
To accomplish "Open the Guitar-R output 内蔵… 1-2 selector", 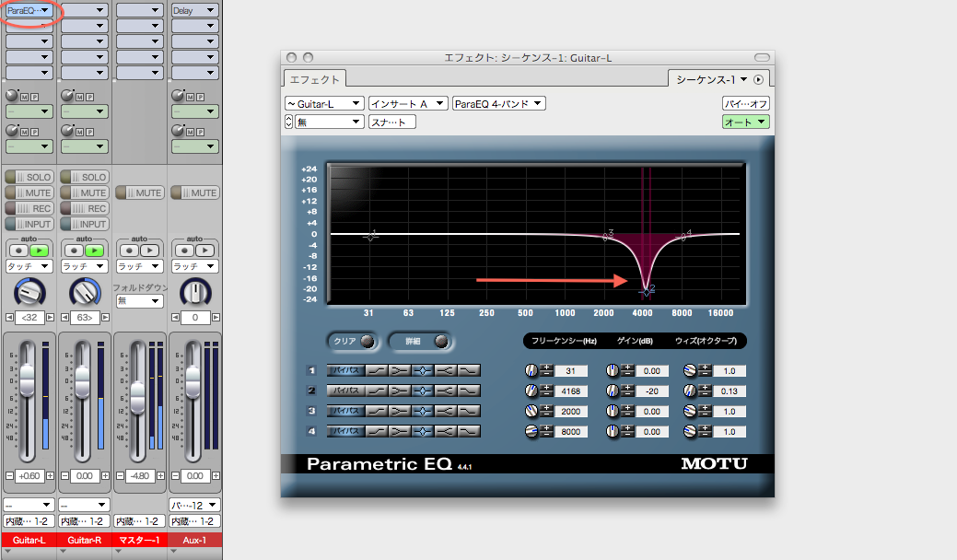I will click(x=84, y=521).
